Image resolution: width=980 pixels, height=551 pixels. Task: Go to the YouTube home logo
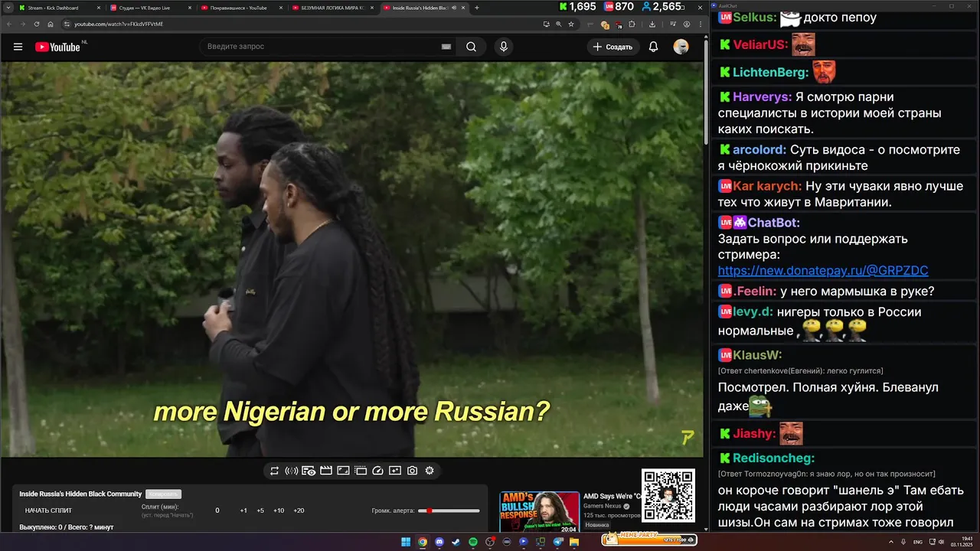pos(57,47)
